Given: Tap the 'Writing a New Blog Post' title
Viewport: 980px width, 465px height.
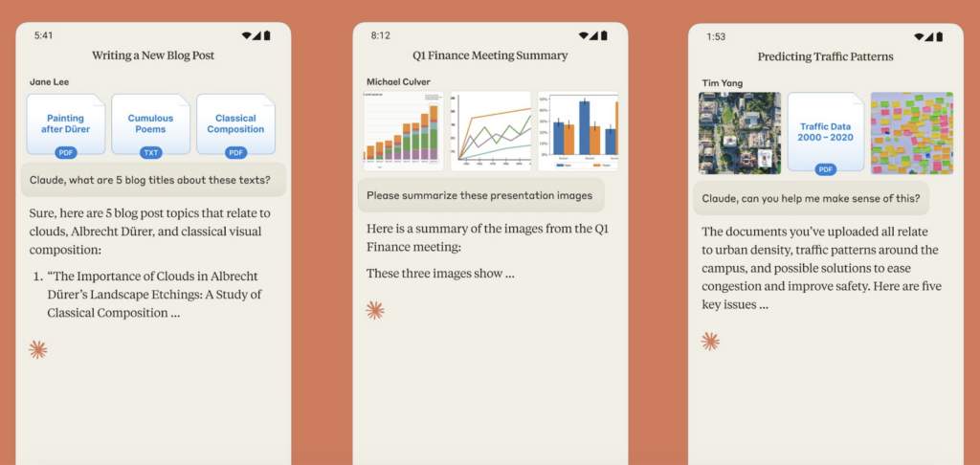Looking at the screenshot, I should point(153,55).
